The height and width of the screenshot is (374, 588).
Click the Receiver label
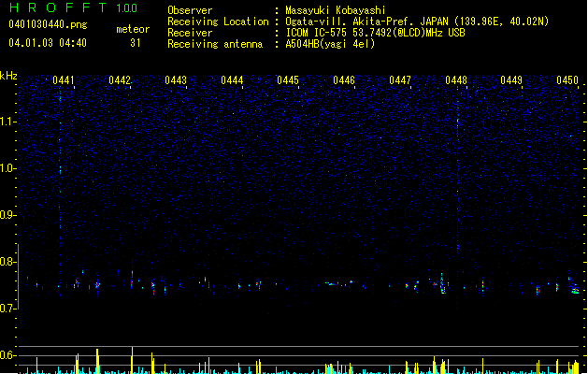[190, 33]
